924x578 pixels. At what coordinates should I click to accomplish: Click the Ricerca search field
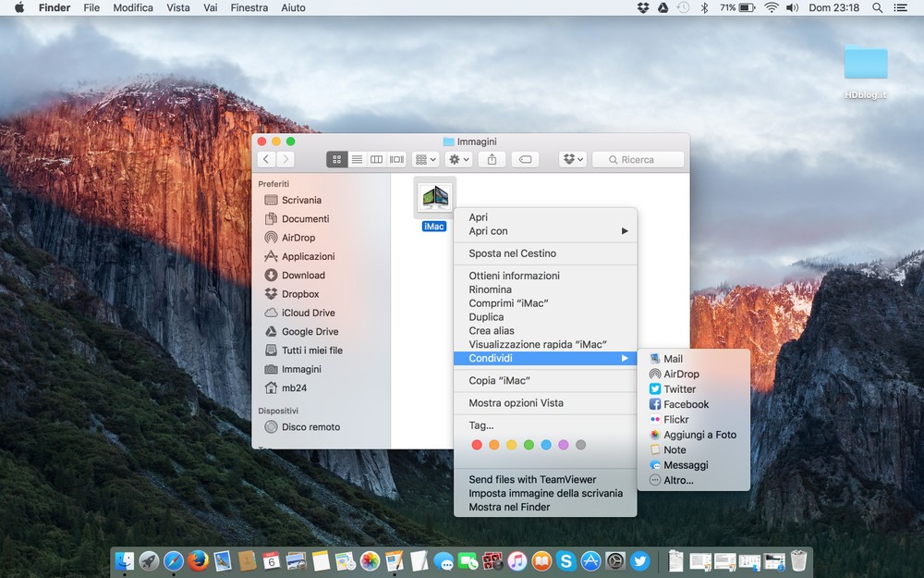coord(638,159)
